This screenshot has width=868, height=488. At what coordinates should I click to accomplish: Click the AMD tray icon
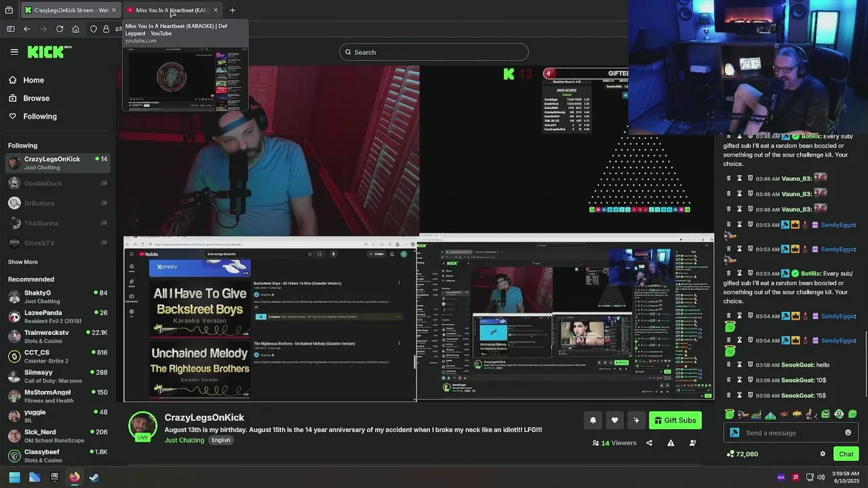[795, 477]
